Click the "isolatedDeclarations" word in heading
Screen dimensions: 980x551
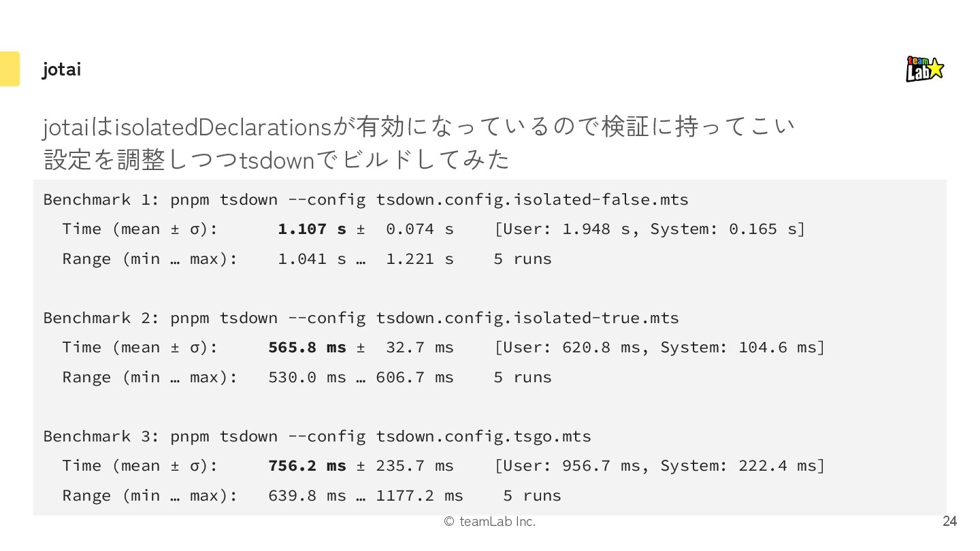(x=222, y=127)
